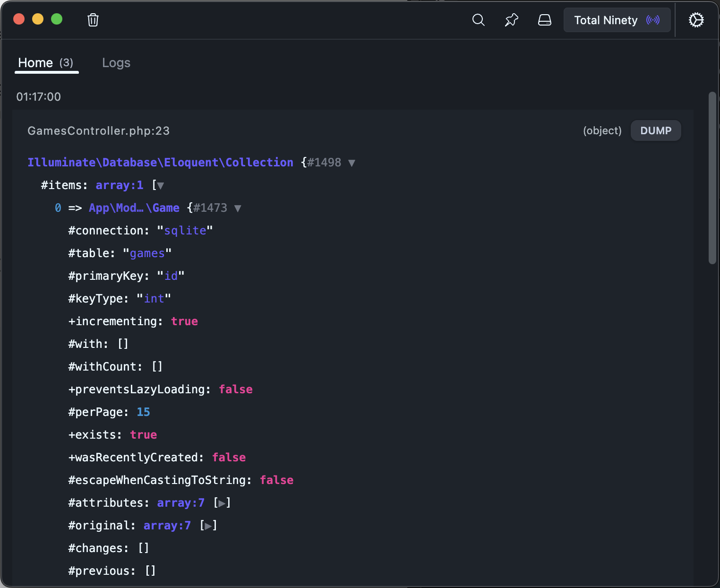This screenshot has height=588, width=720.
Task: Click the DUMP label badge
Action: click(656, 130)
